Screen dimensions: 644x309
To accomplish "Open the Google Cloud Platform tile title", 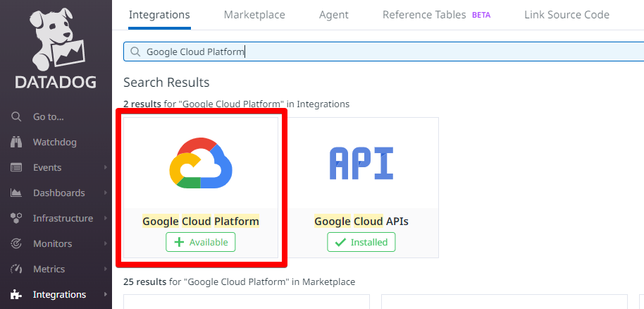I will [x=201, y=222].
